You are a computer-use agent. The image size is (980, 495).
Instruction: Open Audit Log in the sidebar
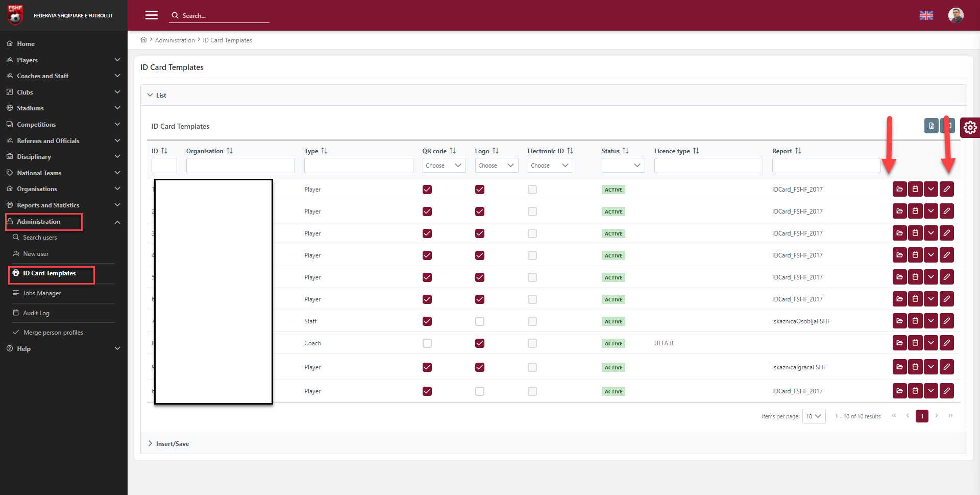(x=36, y=313)
